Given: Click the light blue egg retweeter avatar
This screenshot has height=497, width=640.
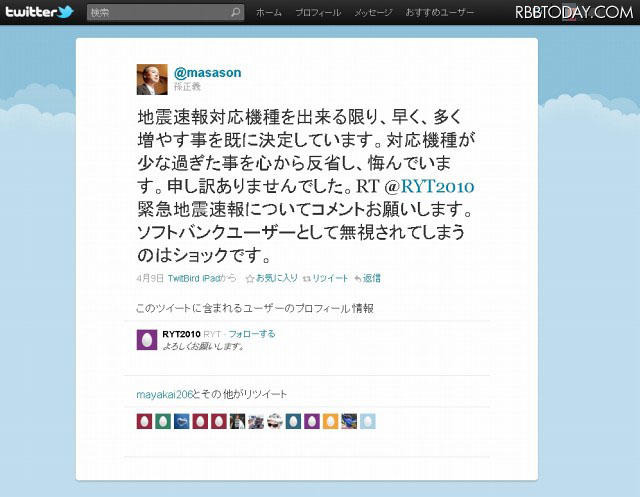Looking at the screenshot, I should click(368, 421).
